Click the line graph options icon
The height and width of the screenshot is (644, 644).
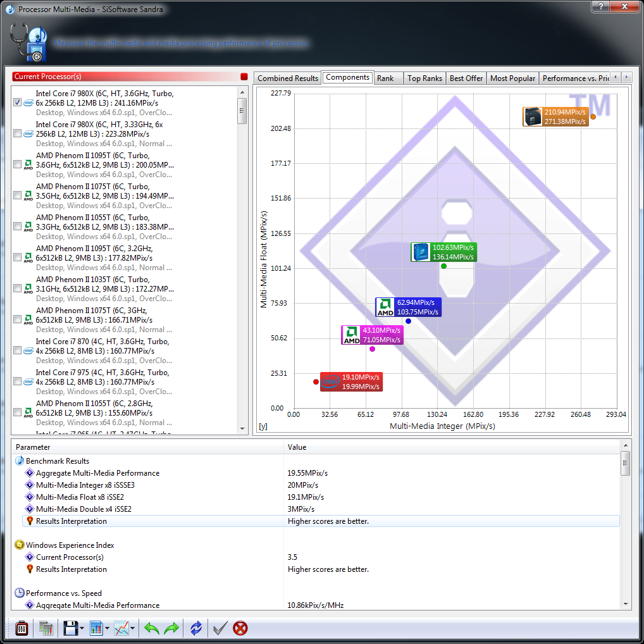click(121, 628)
